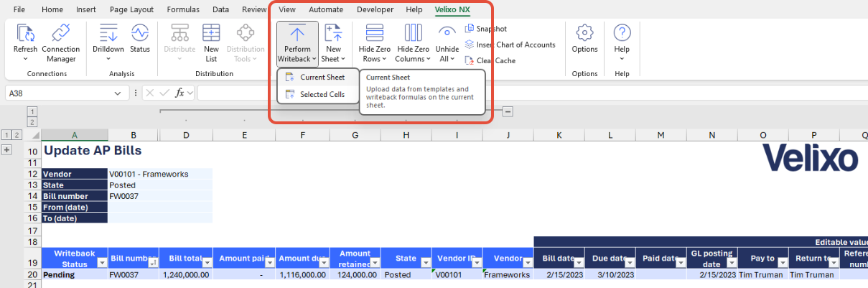The width and height of the screenshot is (868, 288).
Task: Click the Refresh icon in Connections group
Action: click(x=25, y=33)
